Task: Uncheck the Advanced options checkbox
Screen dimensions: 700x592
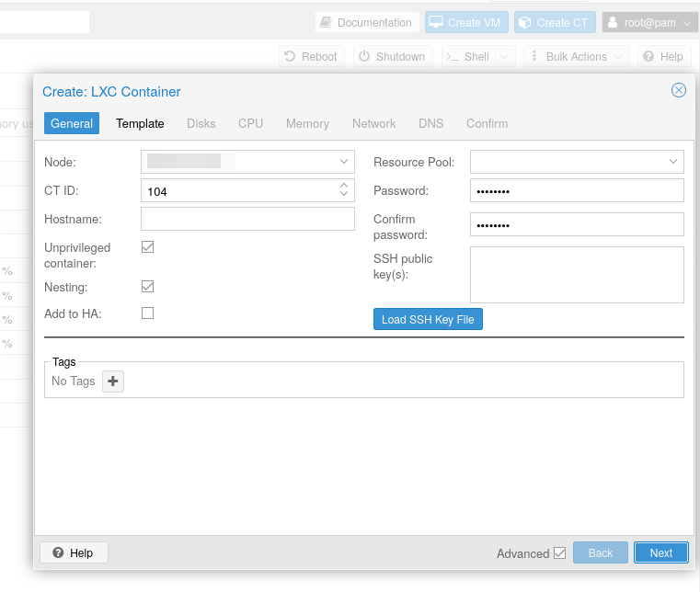Action: click(559, 553)
